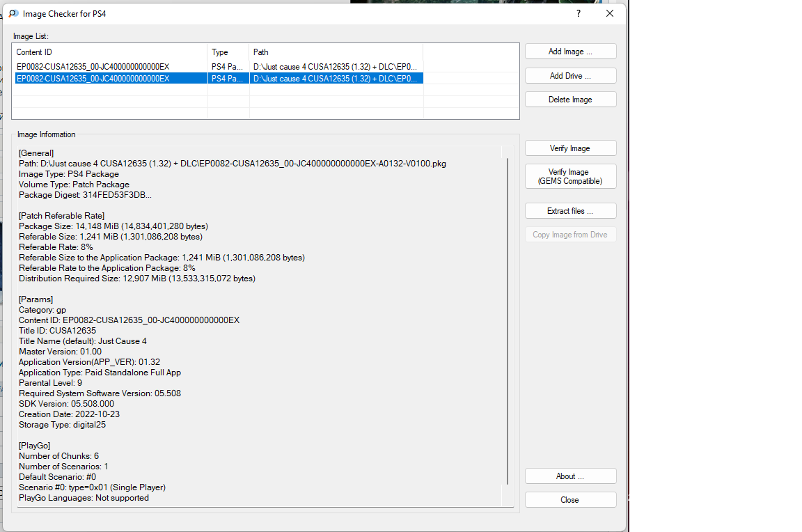802x532 pixels.
Task: Click Creation Date: 2022-10-23 line
Action: point(69,414)
